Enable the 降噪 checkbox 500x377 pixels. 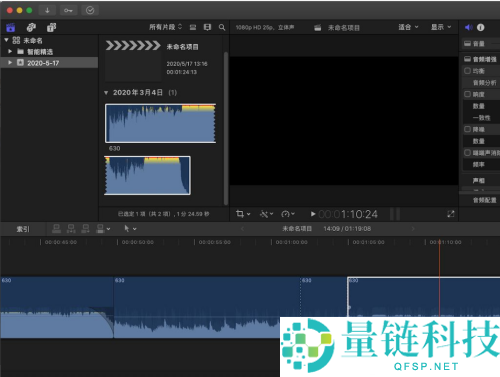pyautogui.click(x=467, y=129)
